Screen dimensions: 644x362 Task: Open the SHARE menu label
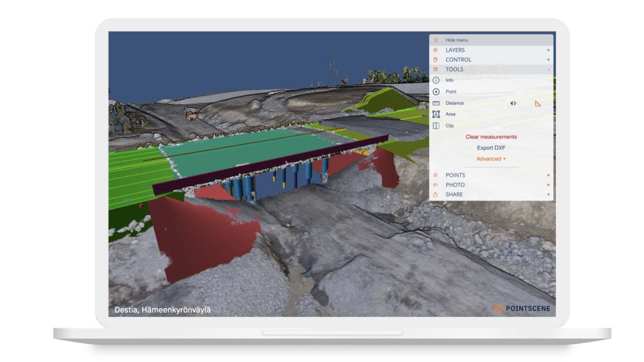point(454,195)
